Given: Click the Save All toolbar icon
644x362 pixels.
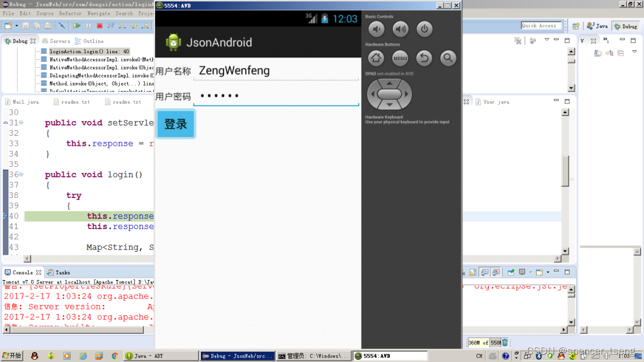Looking at the screenshot, I should coord(37,25).
